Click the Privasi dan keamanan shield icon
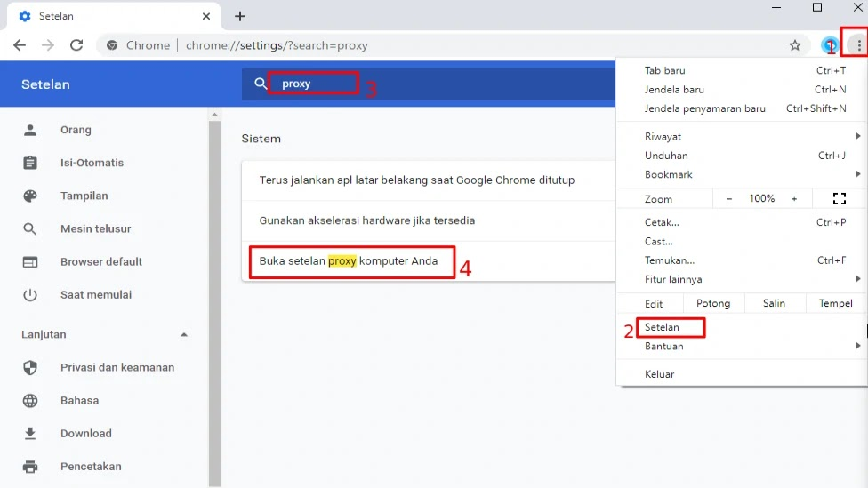The height and width of the screenshot is (488, 868). coord(30,367)
